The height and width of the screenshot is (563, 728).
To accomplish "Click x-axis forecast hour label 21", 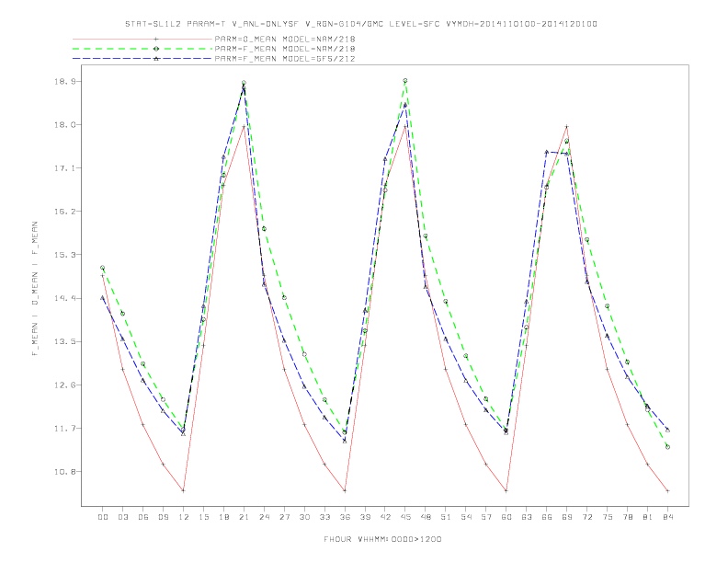I will tap(244, 517).
